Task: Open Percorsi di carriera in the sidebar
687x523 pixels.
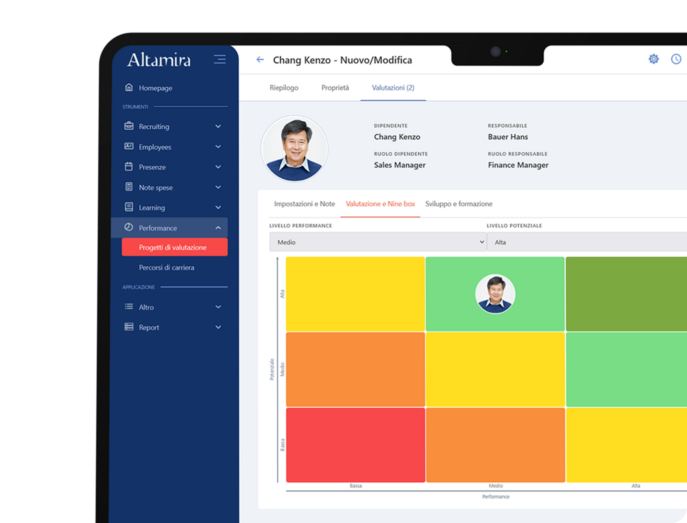Action: [x=166, y=267]
